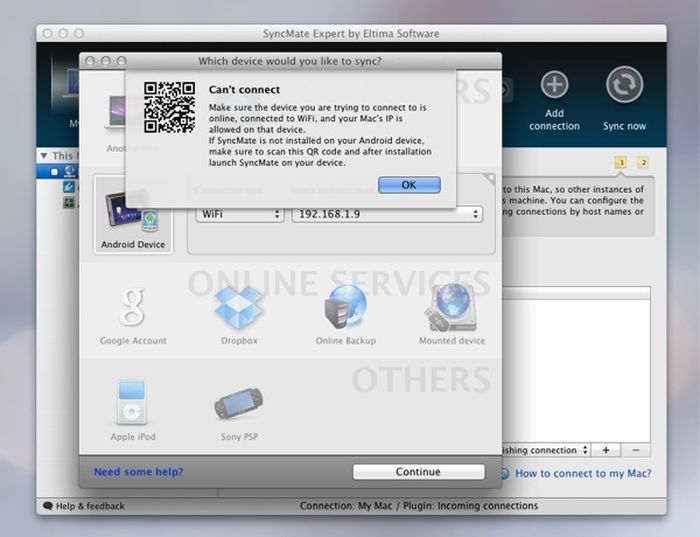
Task: Close the Android connection settings panel
Action: 490,178
